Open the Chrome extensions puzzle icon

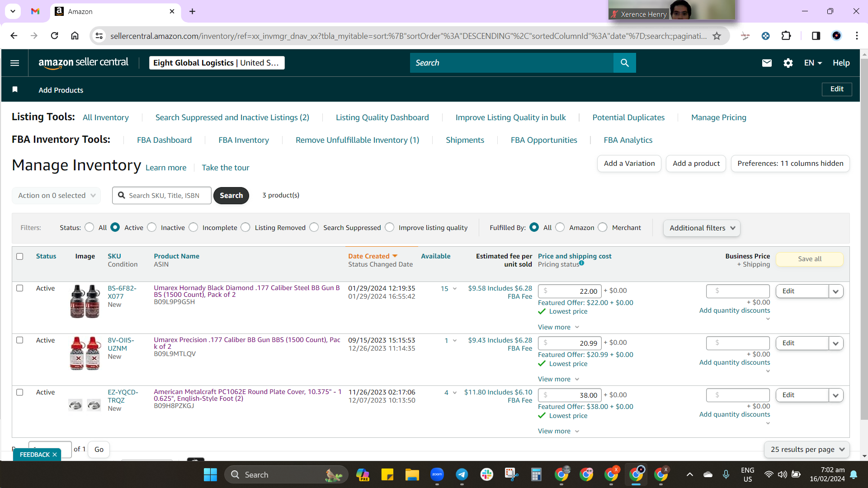tap(786, 36)
